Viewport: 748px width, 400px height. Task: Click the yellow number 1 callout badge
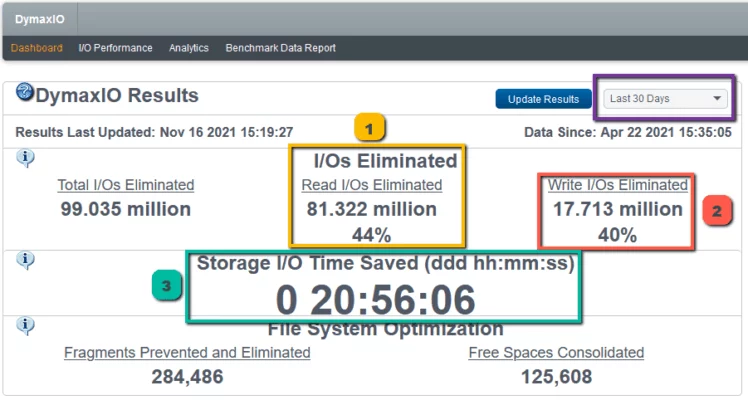[x=370, y=128]
